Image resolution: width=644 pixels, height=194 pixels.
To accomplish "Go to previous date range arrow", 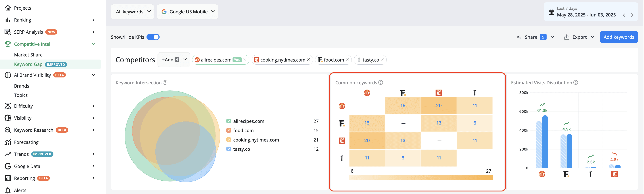I will coord(624,15).
